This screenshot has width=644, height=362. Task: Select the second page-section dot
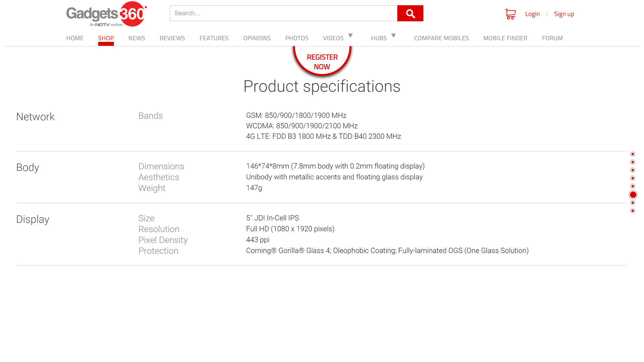[x=633, y=162]
